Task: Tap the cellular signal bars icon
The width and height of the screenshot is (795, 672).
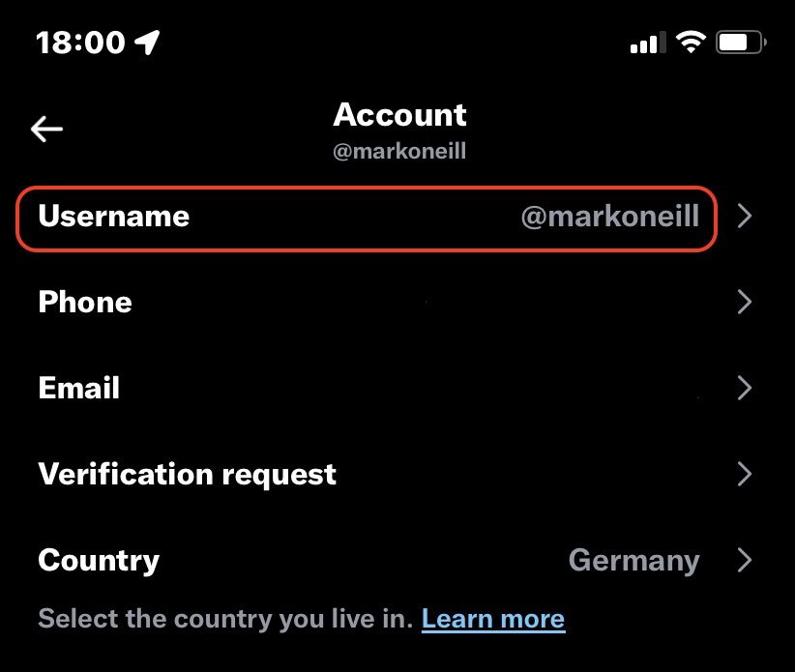Action: tap(648, 44)
